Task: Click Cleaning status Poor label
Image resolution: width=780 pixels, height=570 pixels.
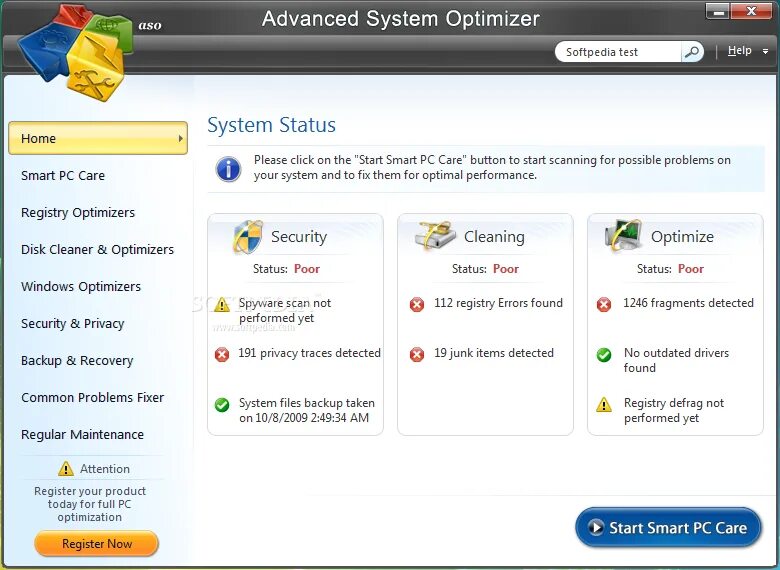Action: coord(506,269)
